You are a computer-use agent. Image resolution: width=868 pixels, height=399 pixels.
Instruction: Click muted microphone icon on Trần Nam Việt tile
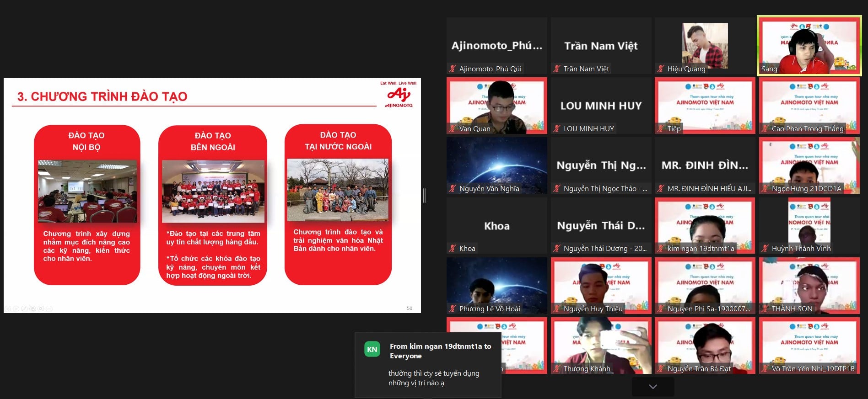pos(557,69)
